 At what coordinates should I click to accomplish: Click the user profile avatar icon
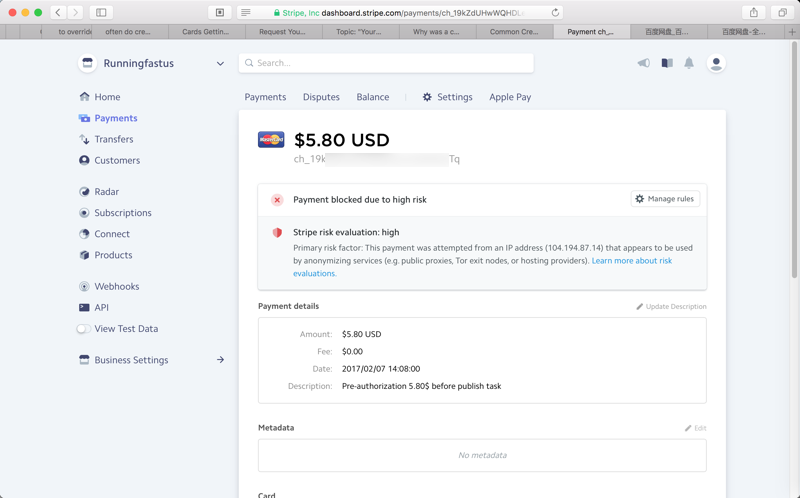(716, 63)
